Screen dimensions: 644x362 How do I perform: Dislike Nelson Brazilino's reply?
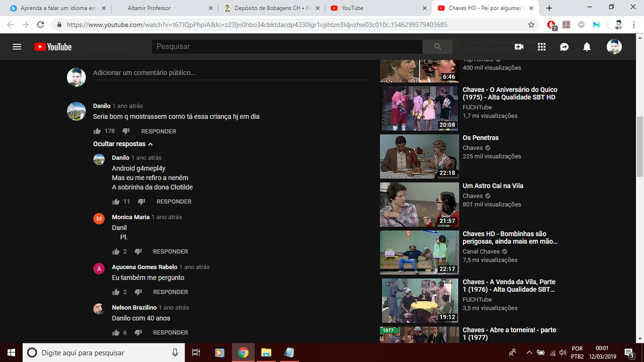(138, 332)
